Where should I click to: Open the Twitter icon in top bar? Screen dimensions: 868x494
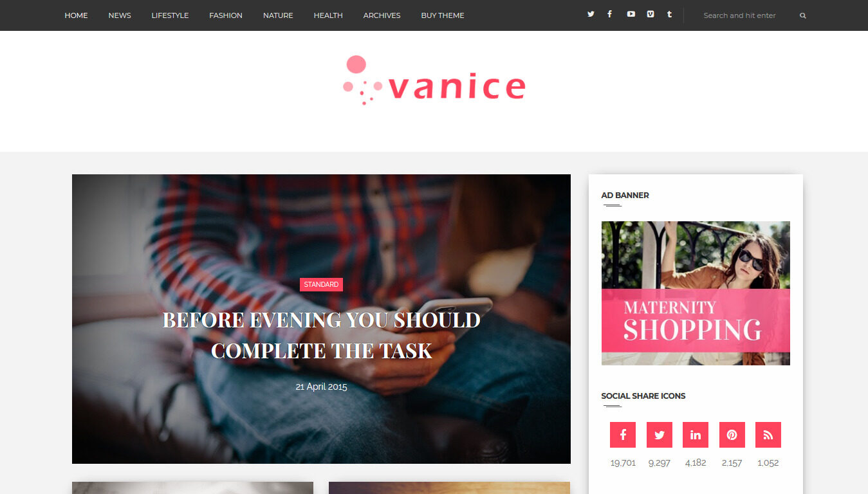tap(591, 14)
